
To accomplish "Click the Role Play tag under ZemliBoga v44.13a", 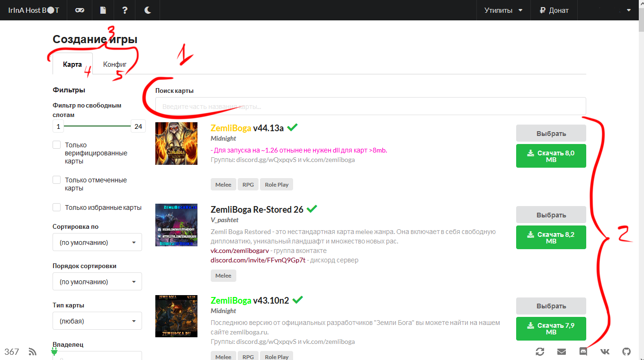I will pos(277,184).
